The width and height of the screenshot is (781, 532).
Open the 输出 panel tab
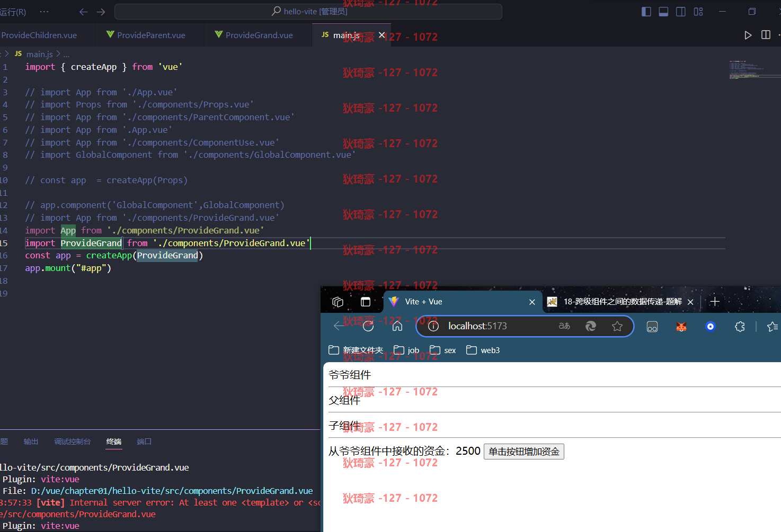pyautogui.click(x=31, y=441)
